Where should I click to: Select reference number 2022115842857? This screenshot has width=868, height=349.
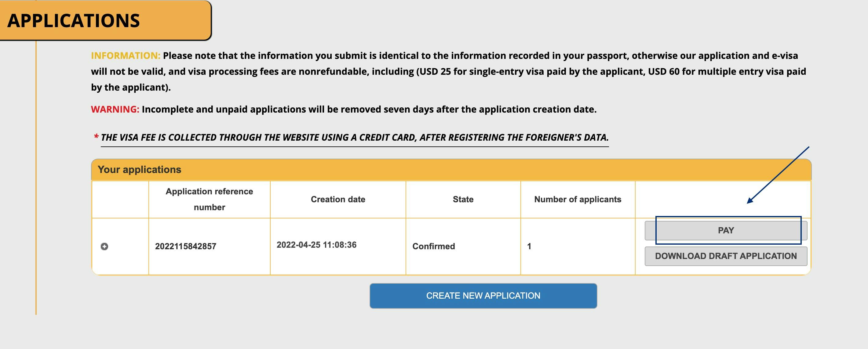click(186, 246)
